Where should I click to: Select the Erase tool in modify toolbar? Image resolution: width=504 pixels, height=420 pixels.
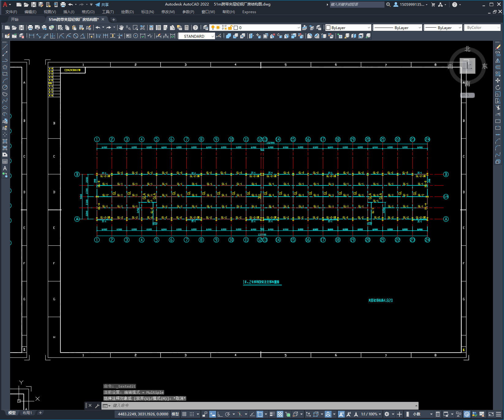click(x=498, y=47)
